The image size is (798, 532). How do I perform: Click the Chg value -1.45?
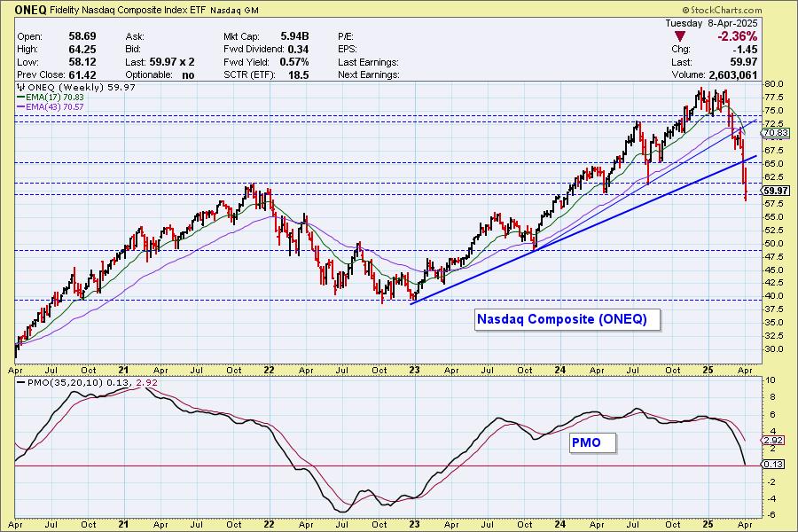click(x=745, y=50)
